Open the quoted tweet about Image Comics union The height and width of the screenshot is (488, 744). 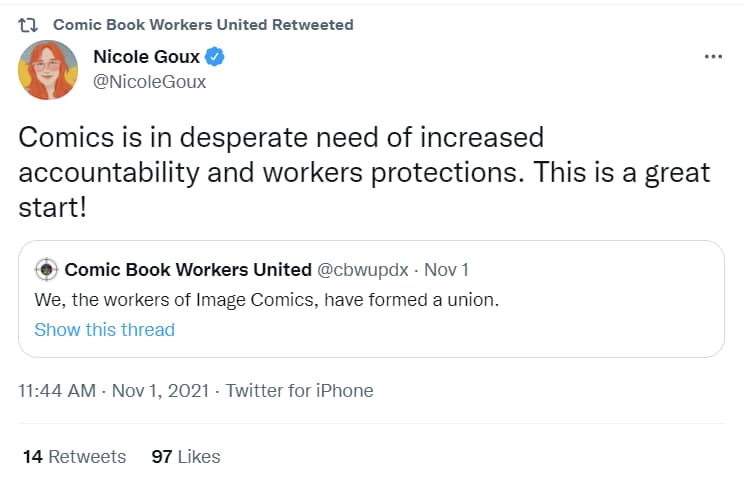pos(371,299)
